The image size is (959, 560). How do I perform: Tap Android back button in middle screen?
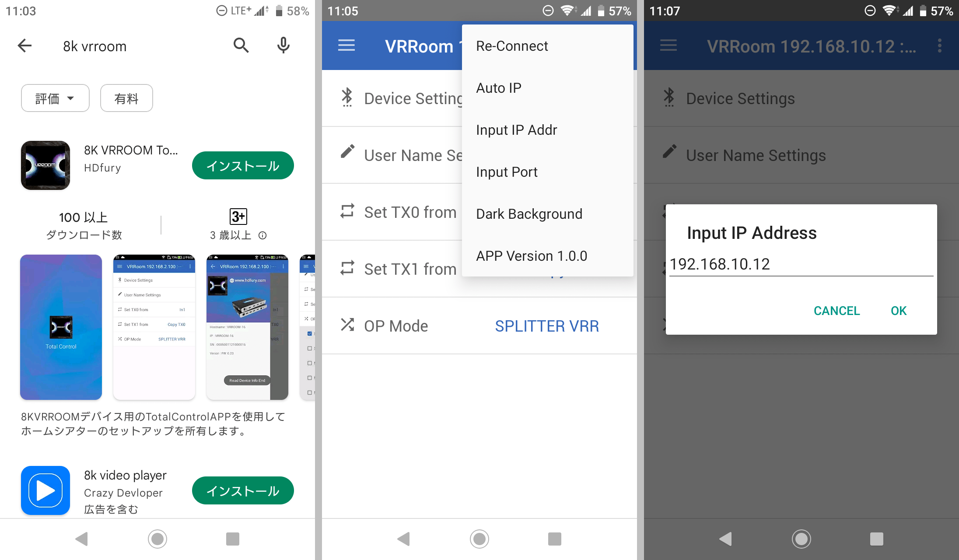point(404,539)
